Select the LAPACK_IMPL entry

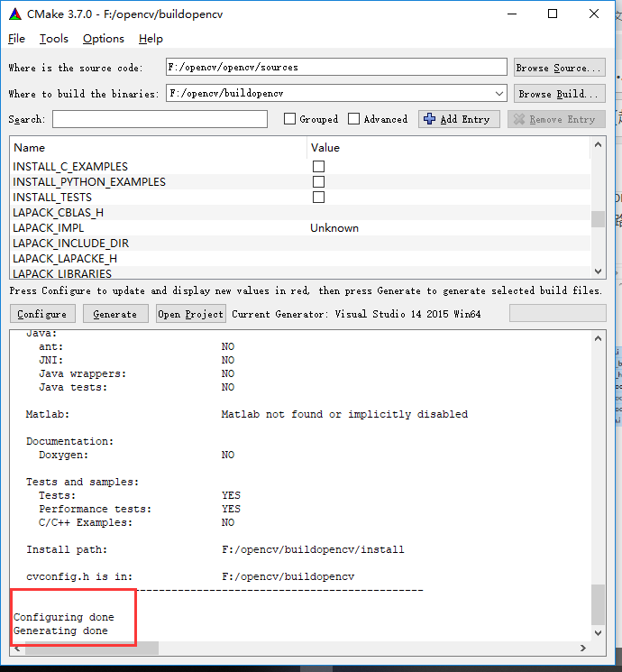point(49,228)
